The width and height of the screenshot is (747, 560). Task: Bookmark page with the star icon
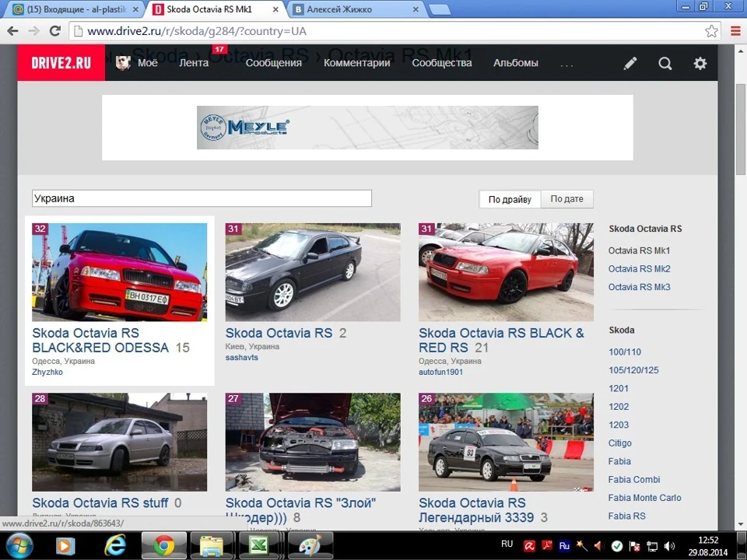pos(711,31)
